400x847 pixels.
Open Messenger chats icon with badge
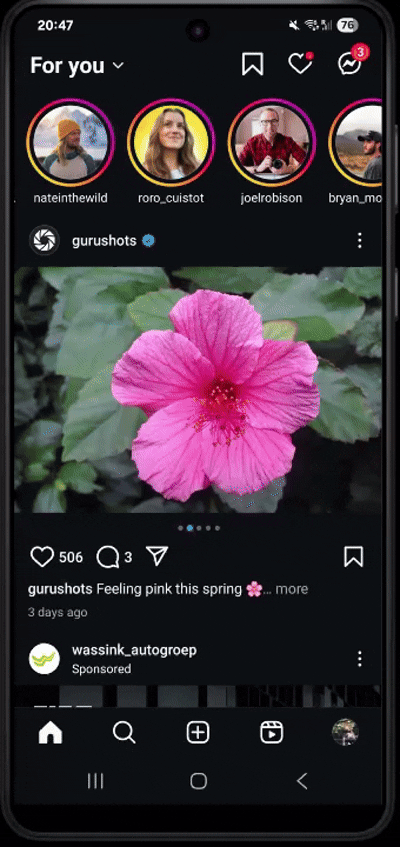coord(351,63)
